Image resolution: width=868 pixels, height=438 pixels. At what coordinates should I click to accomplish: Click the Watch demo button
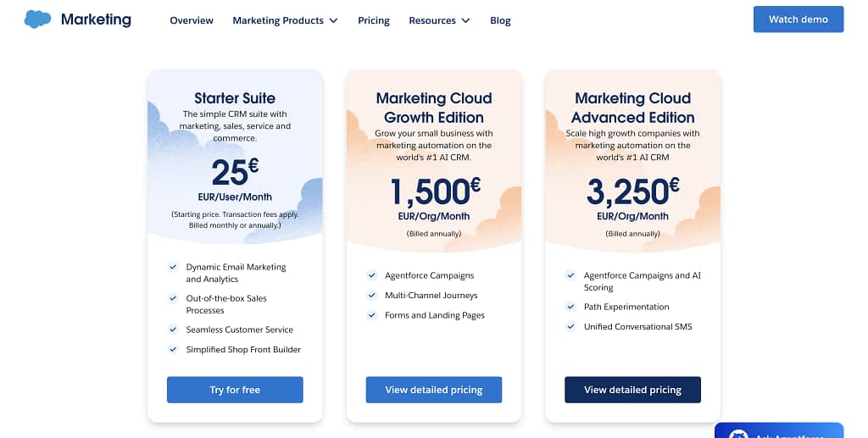798,19
